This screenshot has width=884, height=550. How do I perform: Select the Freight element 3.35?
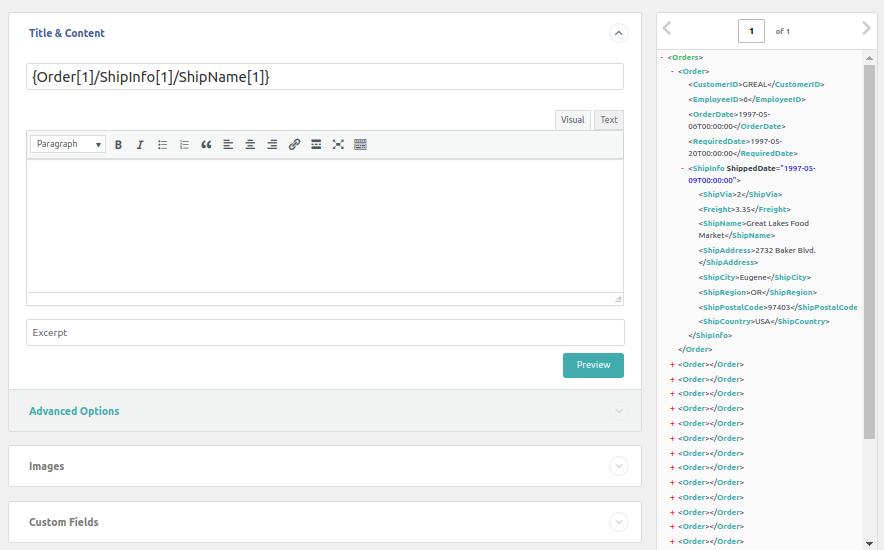pyautogui.click(x=744, y=210)
